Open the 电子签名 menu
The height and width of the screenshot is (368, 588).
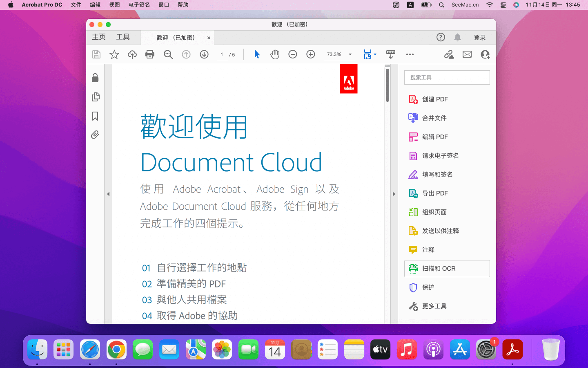click(139, 5)
